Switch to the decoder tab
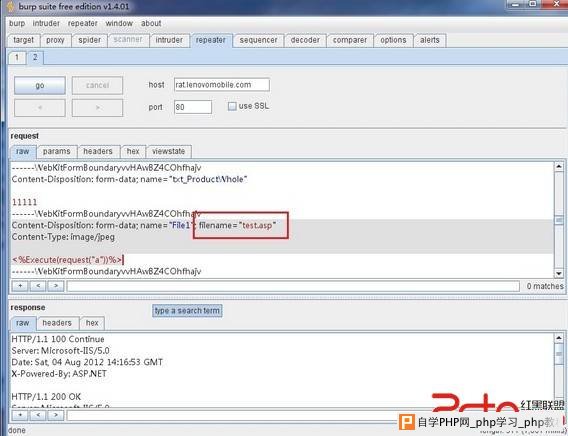568x436 pixels. tap(305, 40)
